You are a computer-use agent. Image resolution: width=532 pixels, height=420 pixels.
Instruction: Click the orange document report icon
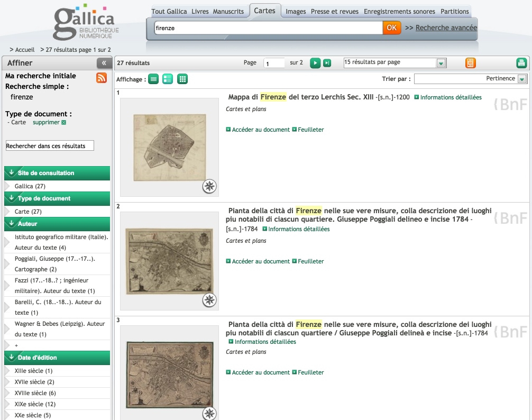[470, 63]
